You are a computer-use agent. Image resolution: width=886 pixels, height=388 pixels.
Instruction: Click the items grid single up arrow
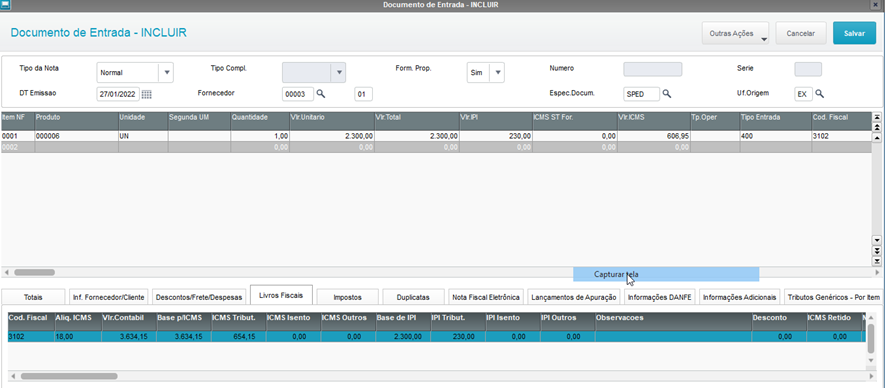[877, 138]
